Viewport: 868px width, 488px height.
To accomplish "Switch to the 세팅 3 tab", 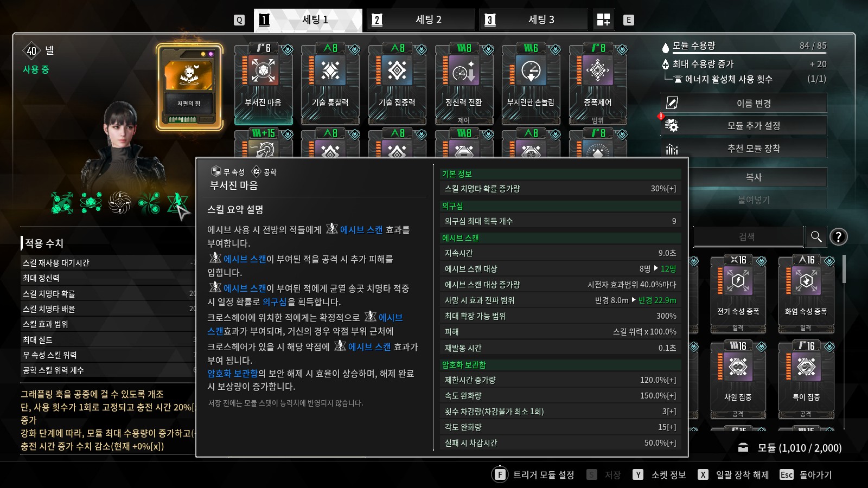I will pos(534,20).
